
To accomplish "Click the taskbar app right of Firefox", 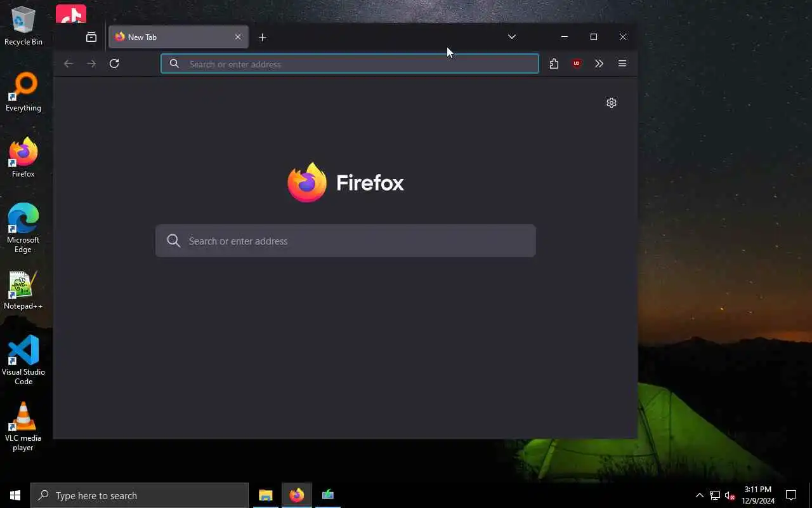I will click(328, 495).
